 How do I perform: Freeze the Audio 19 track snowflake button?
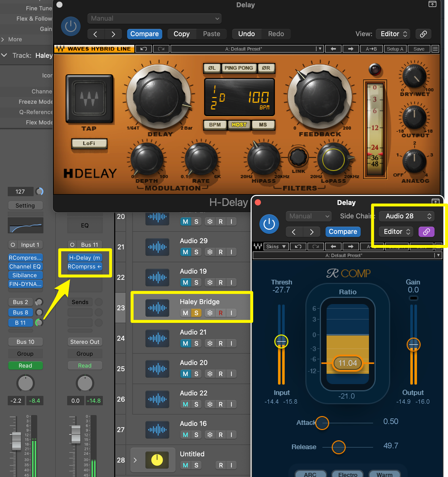tap(210, 283)
